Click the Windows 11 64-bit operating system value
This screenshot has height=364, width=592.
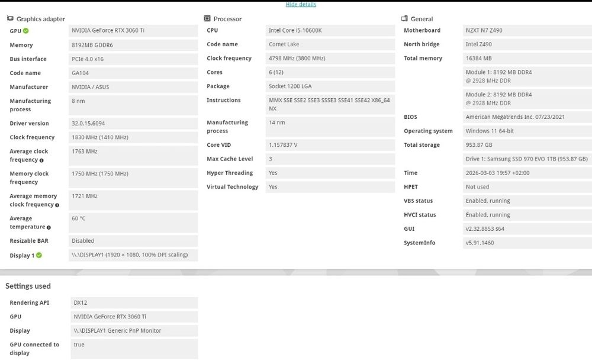tap(527, 131)
